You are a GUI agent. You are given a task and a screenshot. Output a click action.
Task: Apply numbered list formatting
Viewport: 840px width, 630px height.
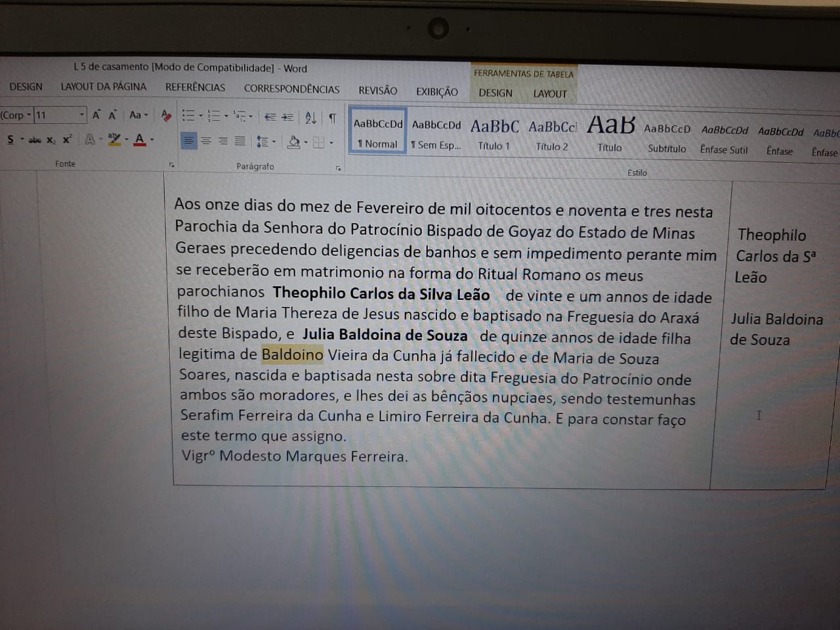coord(214,116)
